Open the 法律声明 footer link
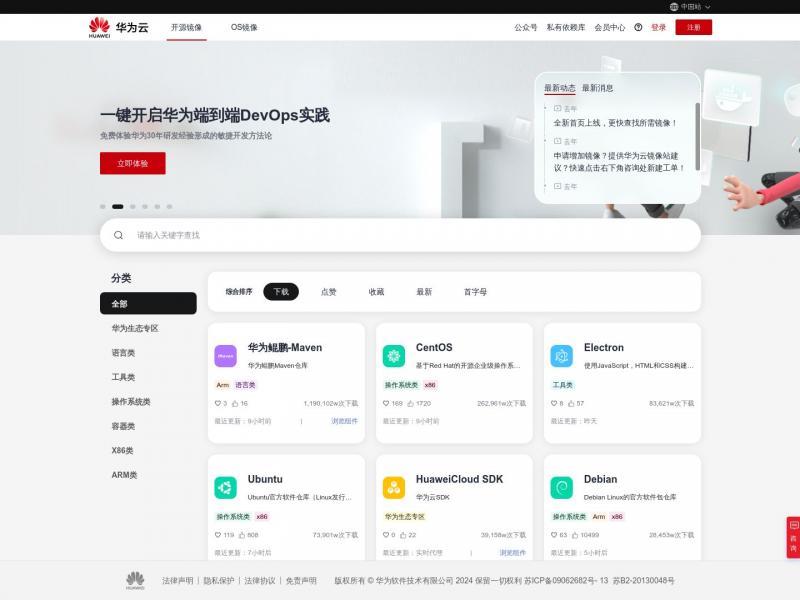The height and width of the screenshot is (600, 800). [178, 581]
